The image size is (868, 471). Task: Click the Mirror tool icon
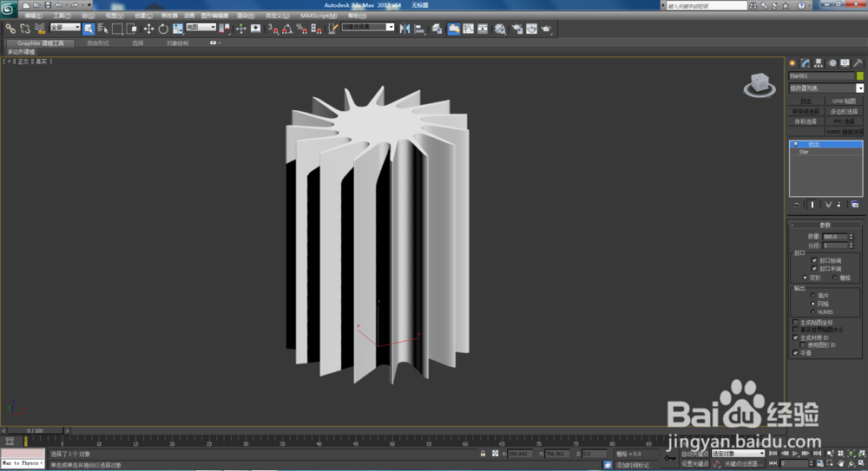tap(405, 29)
